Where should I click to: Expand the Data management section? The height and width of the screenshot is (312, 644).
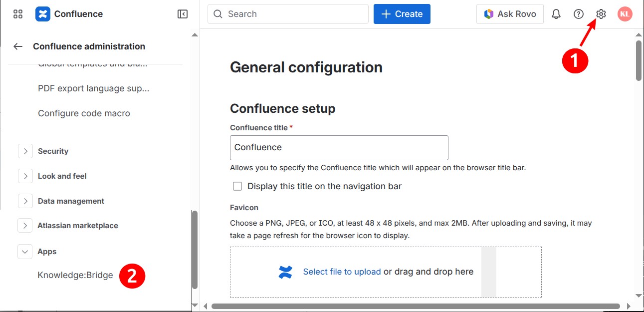pos(25,201)
